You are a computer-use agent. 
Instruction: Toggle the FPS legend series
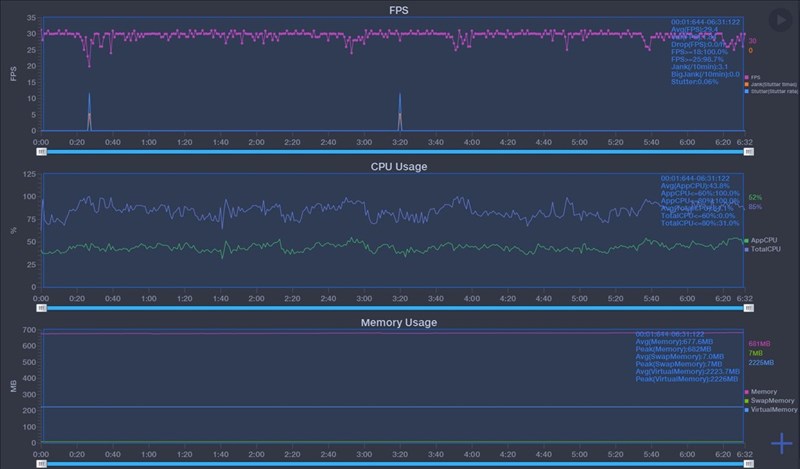(753, 78)
